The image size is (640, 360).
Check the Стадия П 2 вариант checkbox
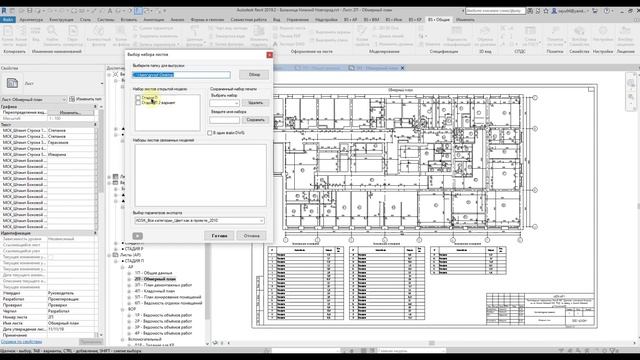[x=138, y=103]
